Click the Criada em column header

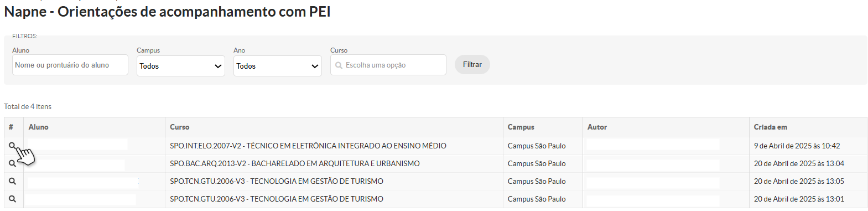pos(770,127)
